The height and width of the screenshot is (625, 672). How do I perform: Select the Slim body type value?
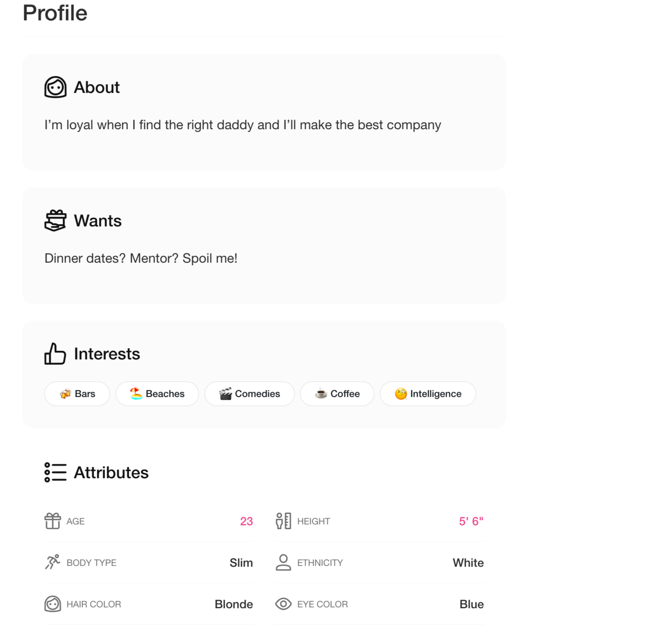coord(241,562)
